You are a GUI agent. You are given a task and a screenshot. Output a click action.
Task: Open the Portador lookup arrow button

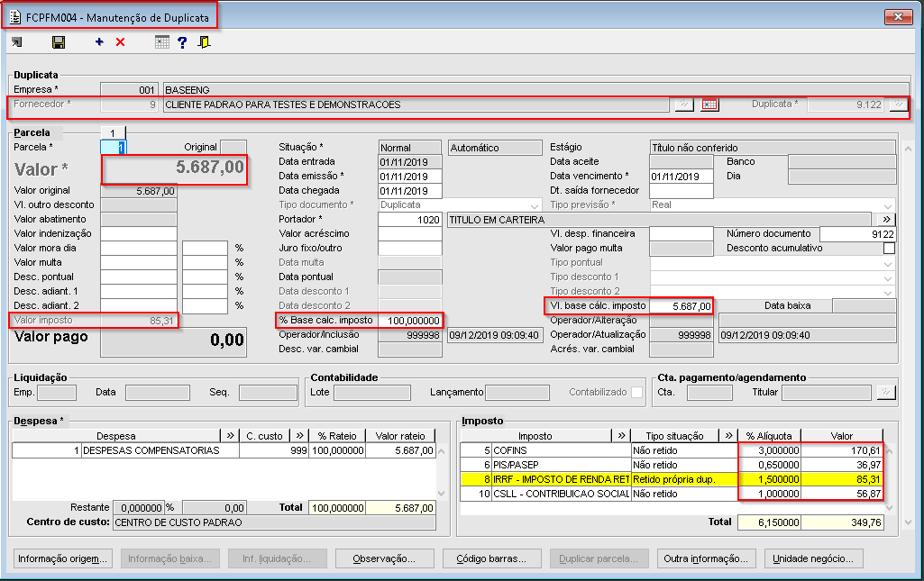(x=886, y=220)
